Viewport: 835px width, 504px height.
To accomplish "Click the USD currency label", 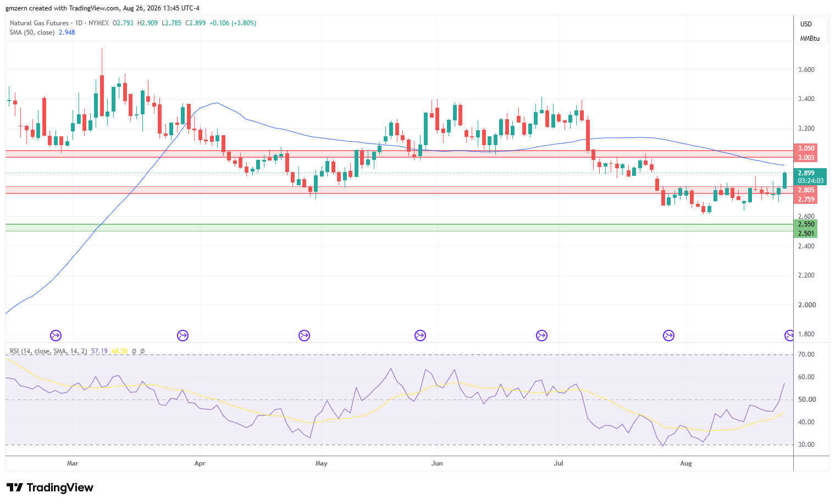I will (x=806, y=24).
